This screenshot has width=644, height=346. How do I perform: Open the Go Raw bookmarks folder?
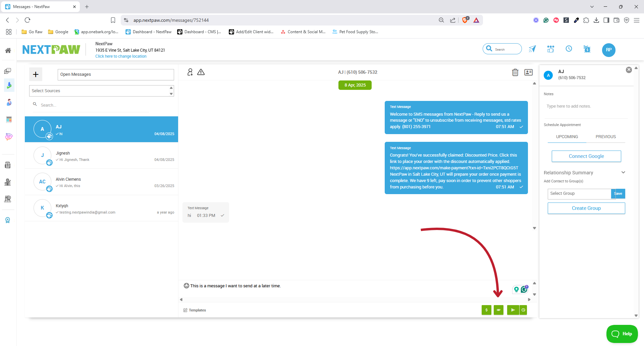(32, 32)
